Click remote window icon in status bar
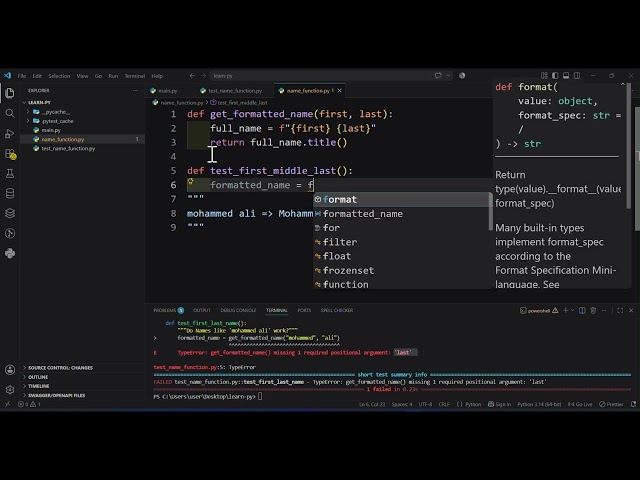640x480 pixels. click(x=7, y=404)
